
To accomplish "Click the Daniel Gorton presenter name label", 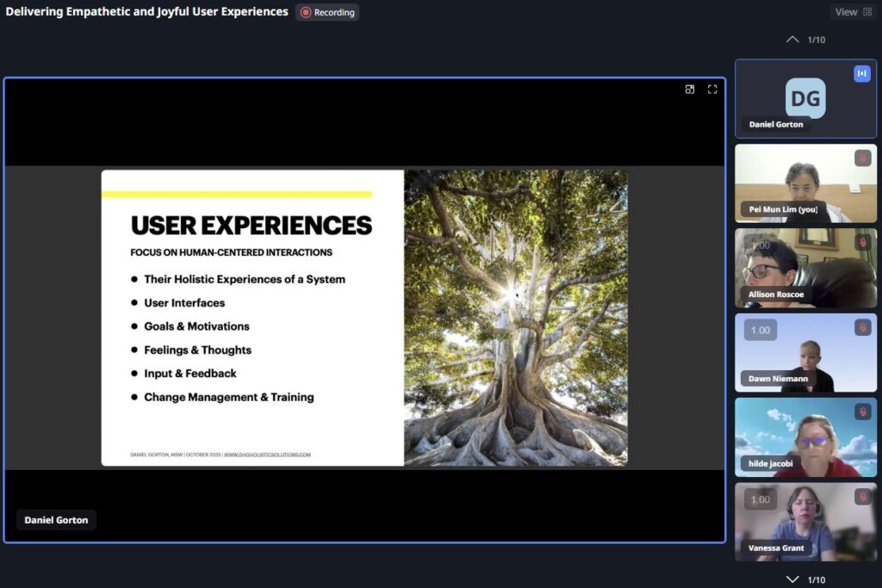I will 56,520.
